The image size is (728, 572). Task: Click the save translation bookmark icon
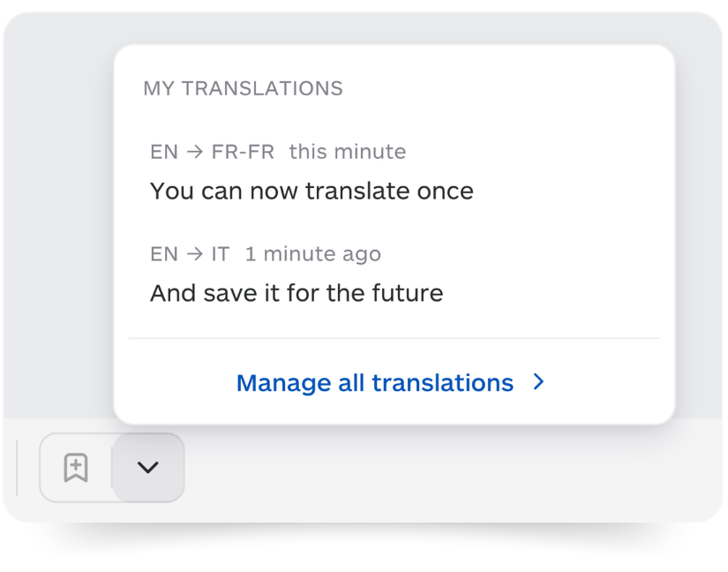tap(76, 468)
